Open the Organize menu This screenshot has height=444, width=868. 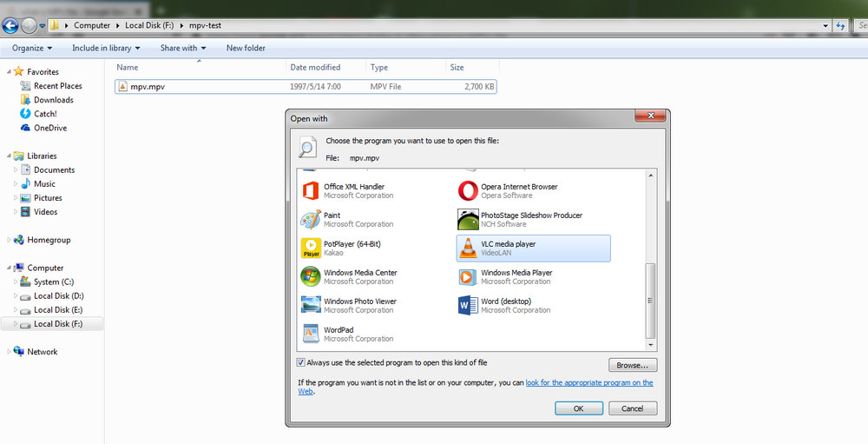[31, 49]
